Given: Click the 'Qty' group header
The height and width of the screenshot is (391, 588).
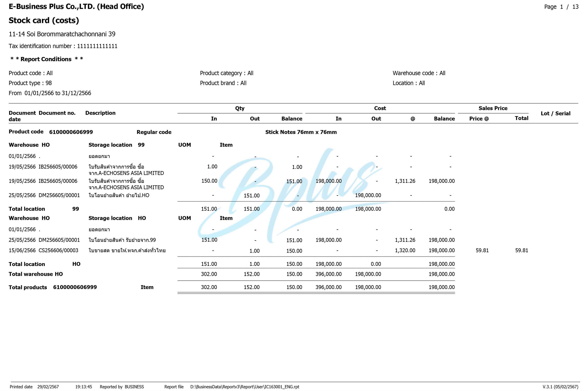Looking at the screenshot, I should coord(240,108).
